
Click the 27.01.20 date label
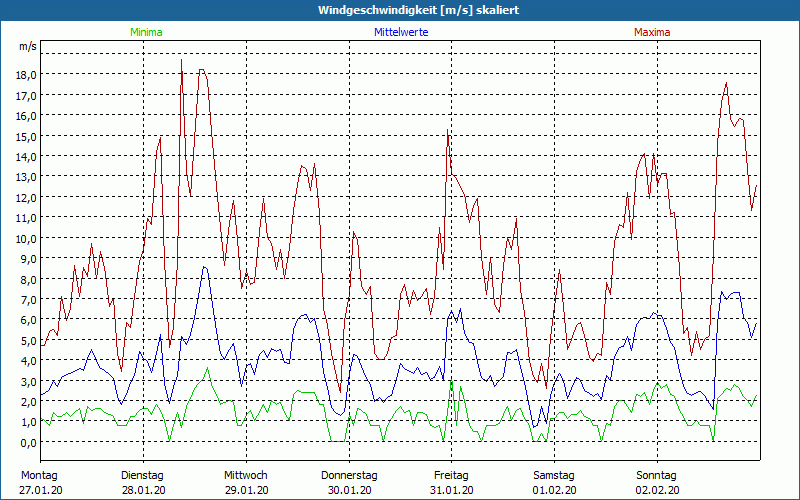pyautogui.click(x=41, y=490)
